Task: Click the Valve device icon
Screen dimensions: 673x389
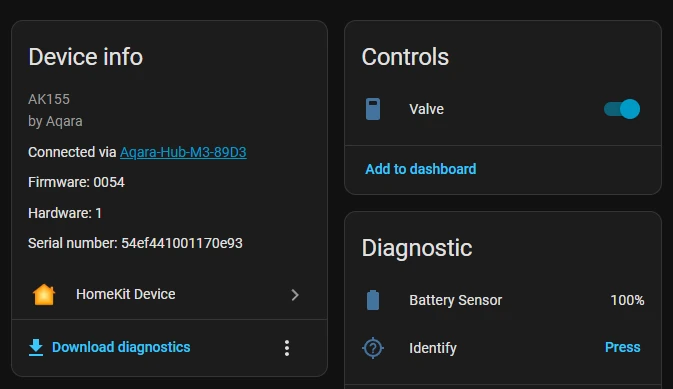Action: 373,109
